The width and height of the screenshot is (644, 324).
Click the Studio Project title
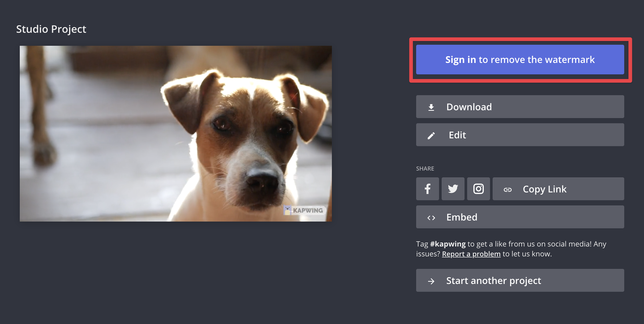point(51,29)
